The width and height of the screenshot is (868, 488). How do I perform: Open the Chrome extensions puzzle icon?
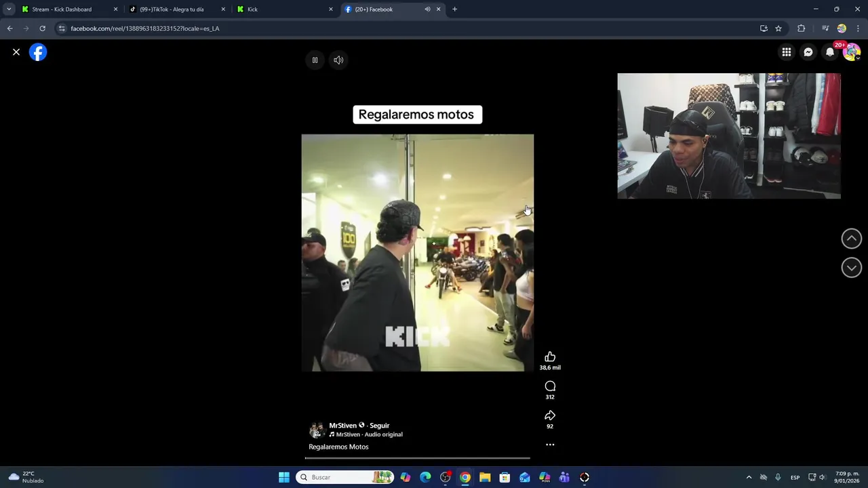(x=802, y=28)
